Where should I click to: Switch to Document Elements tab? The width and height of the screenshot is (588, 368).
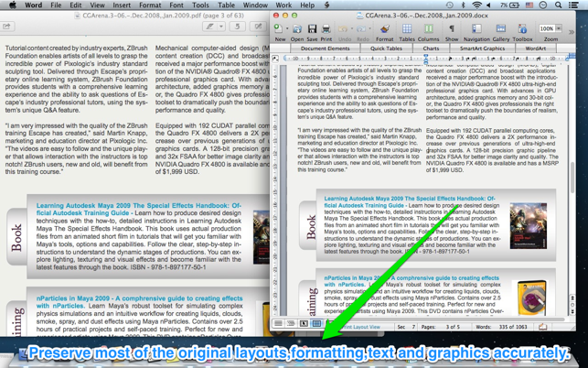click(x=325, y=49)
